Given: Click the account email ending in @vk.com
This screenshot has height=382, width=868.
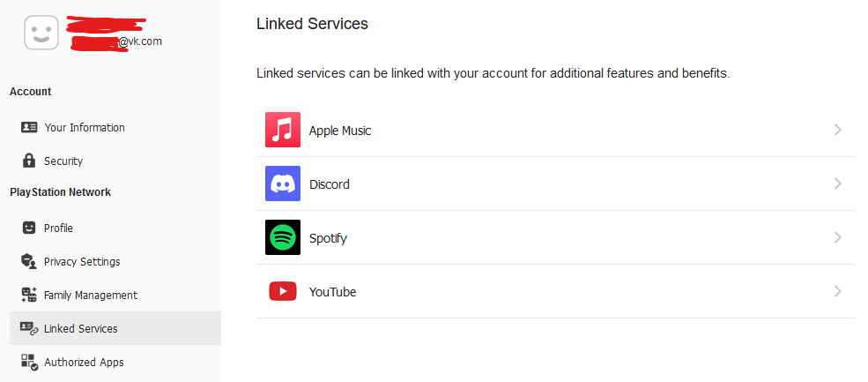Looking at the screenshot, I should [x=117, y=41].
